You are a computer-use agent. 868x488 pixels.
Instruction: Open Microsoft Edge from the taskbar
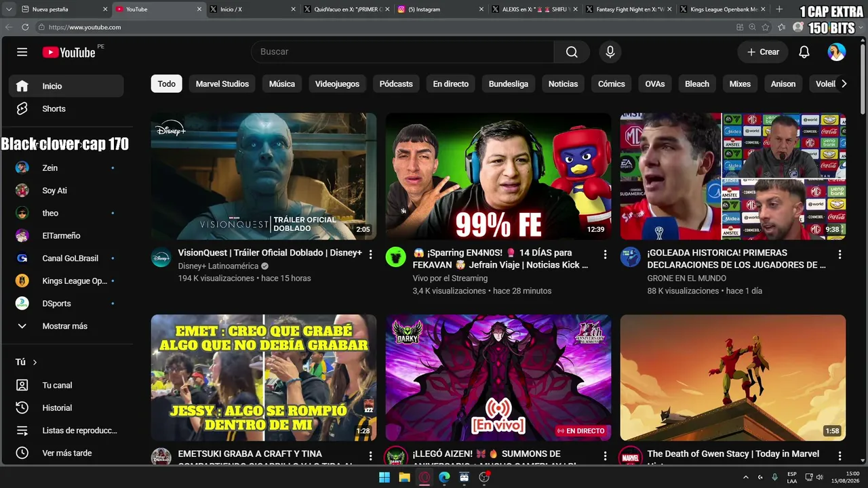(x=444, y=477)
